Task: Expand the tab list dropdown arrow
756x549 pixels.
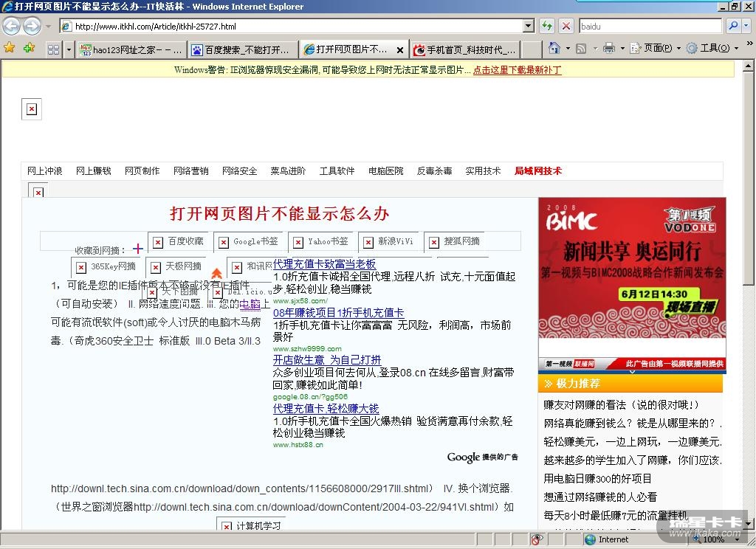Action: point(69,49)
